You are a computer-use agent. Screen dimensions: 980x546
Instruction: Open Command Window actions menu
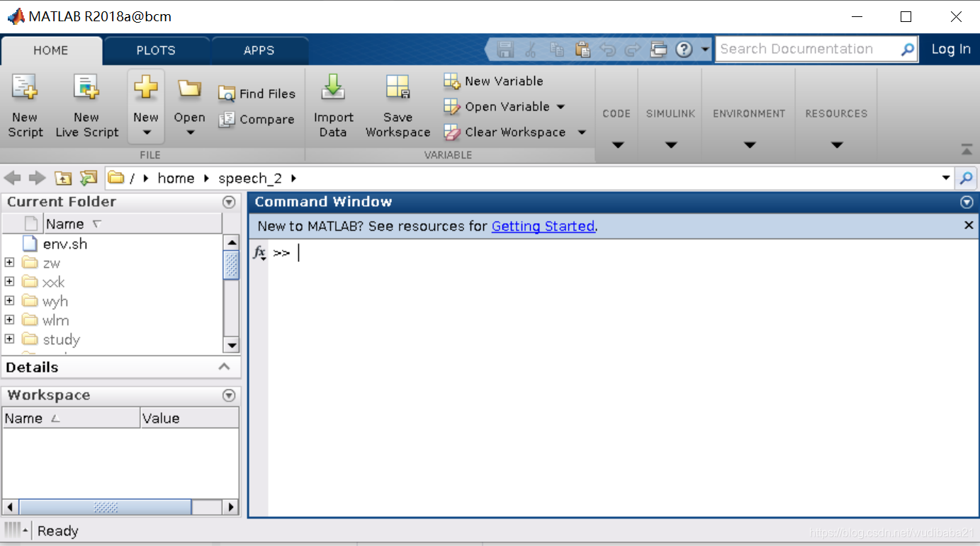967,203
